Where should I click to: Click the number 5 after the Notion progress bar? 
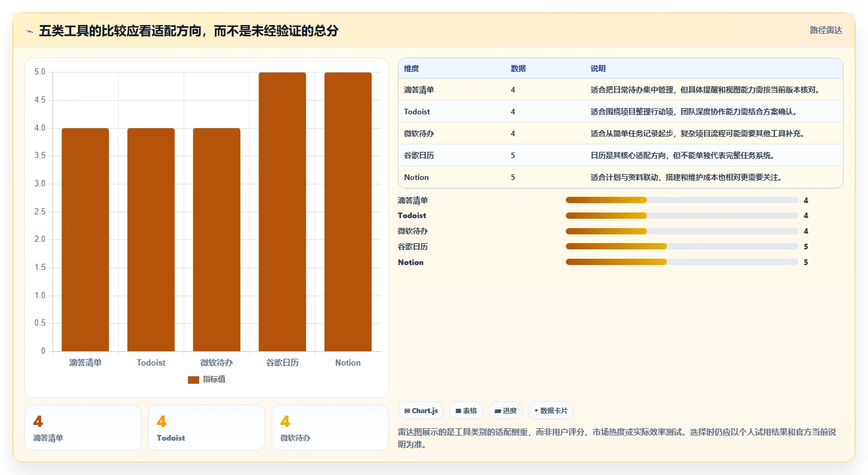[x=806, y=262]
